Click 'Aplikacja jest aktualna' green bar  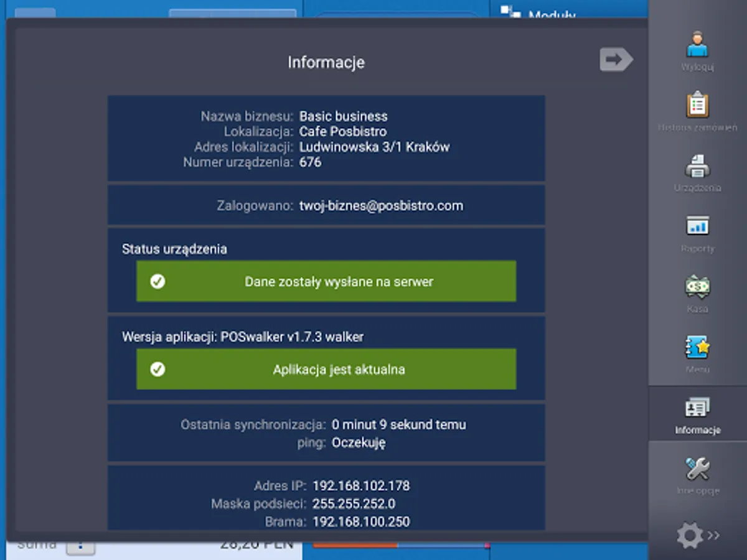coord(326,369)
